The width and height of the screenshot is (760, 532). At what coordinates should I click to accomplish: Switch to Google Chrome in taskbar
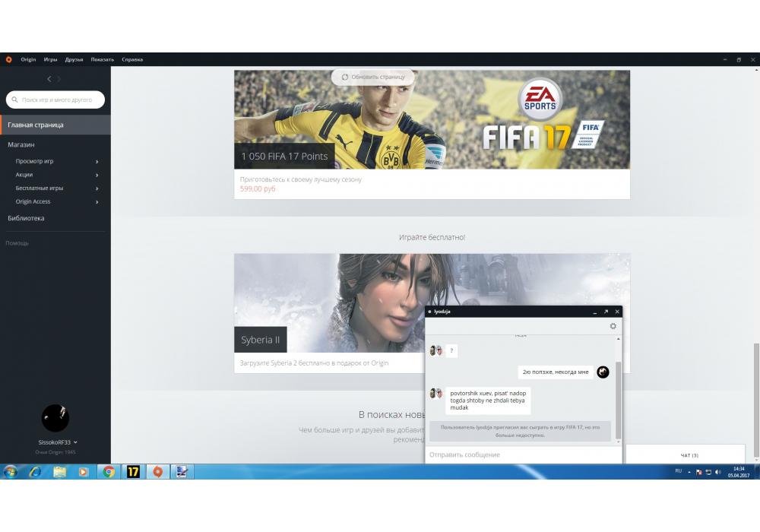109,471
